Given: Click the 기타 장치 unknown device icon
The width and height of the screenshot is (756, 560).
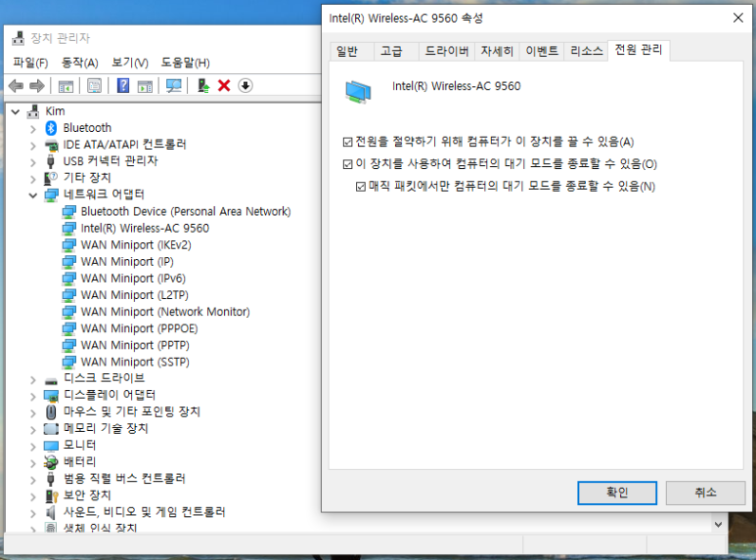Looking at the screenshot, I should (x=51, y=178).
